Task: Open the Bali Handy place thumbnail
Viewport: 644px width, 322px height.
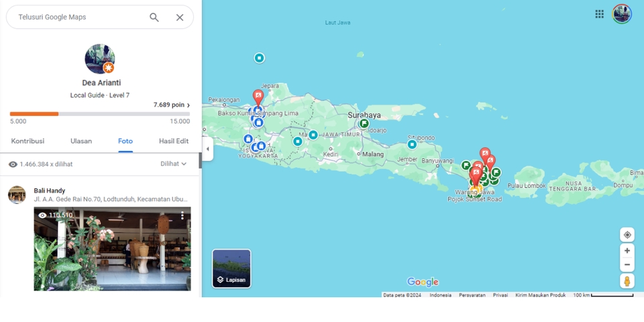Action: pos(17,195)
